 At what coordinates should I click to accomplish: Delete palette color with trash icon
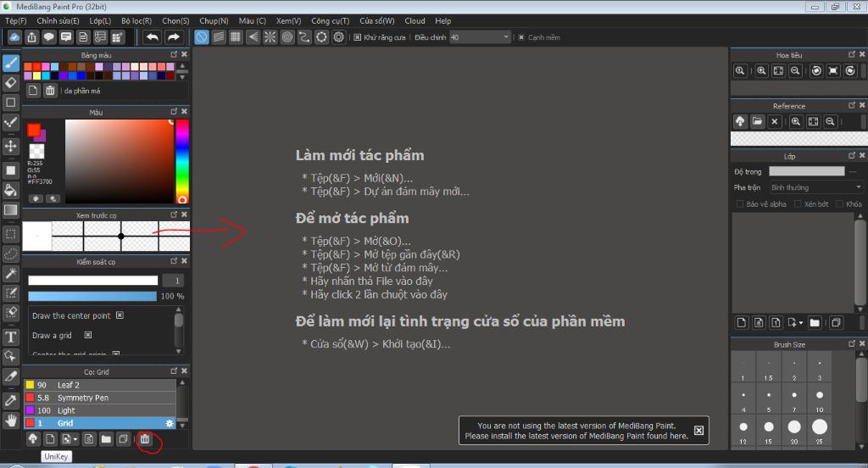[50, 90]
